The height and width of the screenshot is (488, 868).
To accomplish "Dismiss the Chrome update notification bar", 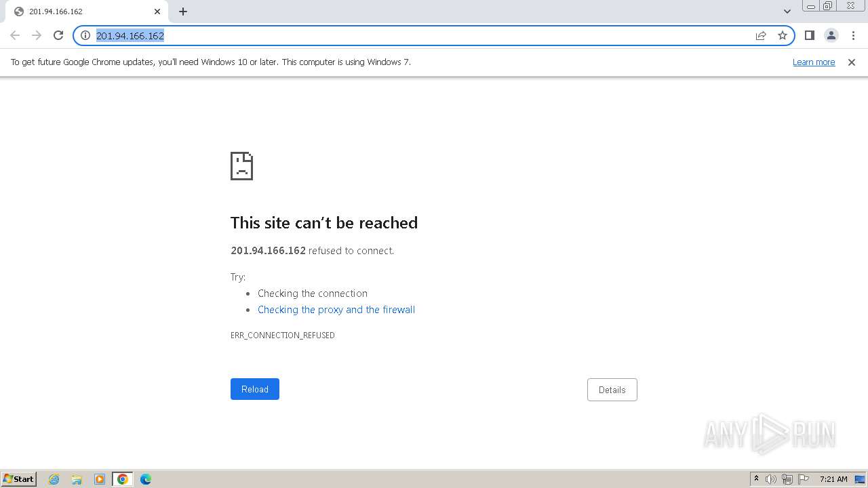I will [852, 62].
